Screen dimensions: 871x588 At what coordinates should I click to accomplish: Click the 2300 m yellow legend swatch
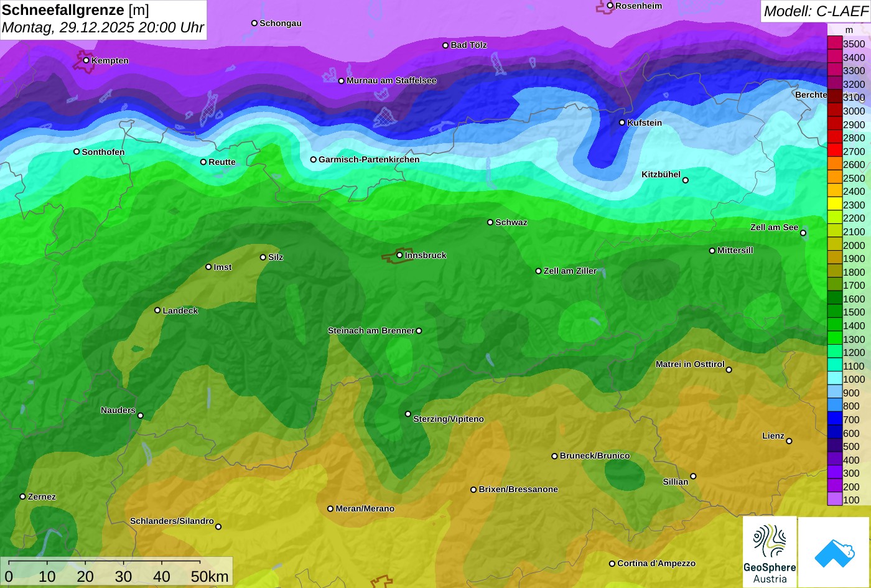tap(834, 205)
